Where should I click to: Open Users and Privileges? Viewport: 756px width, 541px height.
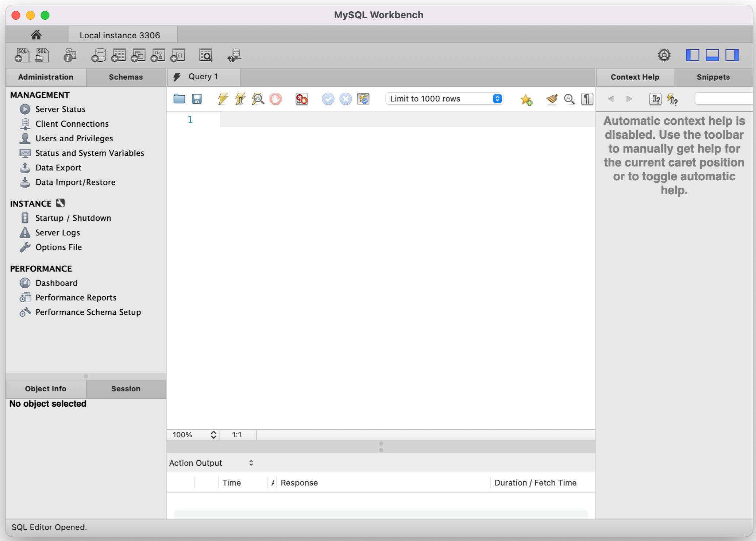pyautogui.click(x=74, y=138)
